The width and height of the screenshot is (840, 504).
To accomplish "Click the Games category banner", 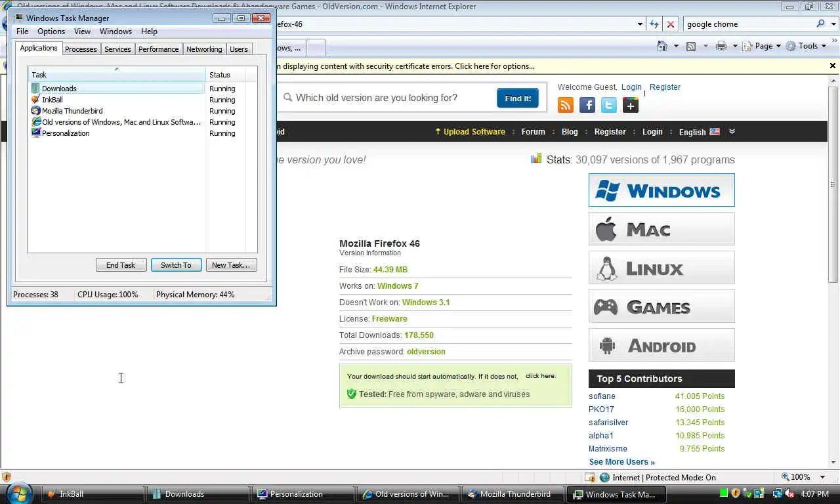I will coord(661,306).
